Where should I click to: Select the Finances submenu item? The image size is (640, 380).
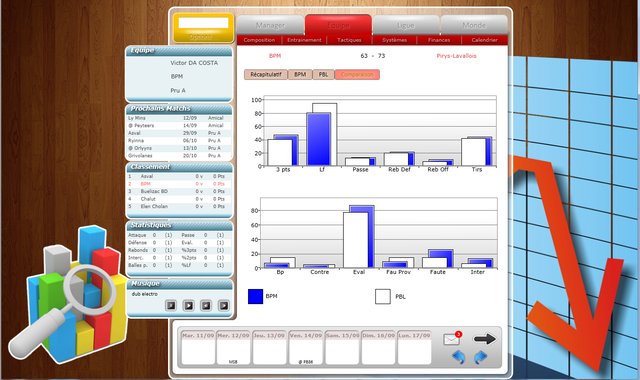point(439,40)
